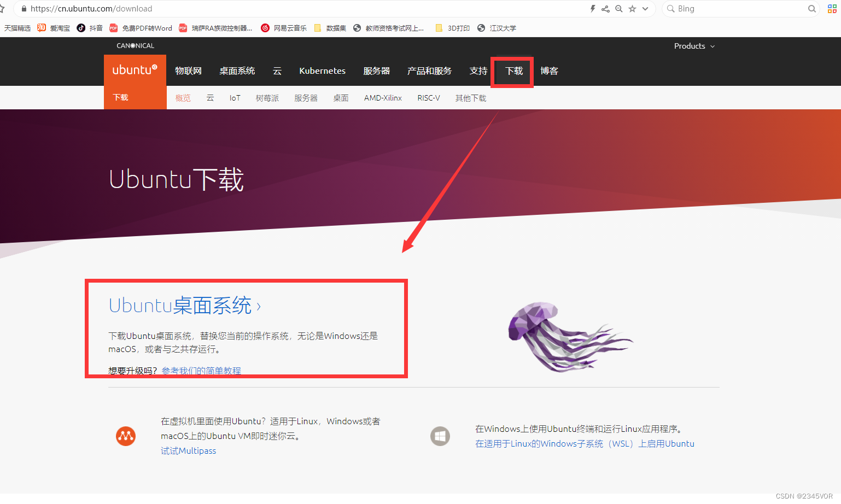Open the 支持 menu
841x504 pixels.
[478, 71]
